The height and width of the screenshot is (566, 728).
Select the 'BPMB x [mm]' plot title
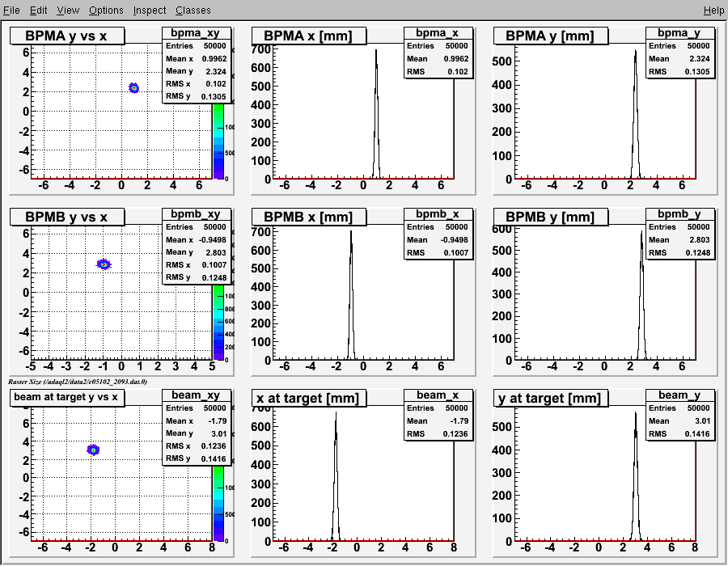tap(309, 218)
